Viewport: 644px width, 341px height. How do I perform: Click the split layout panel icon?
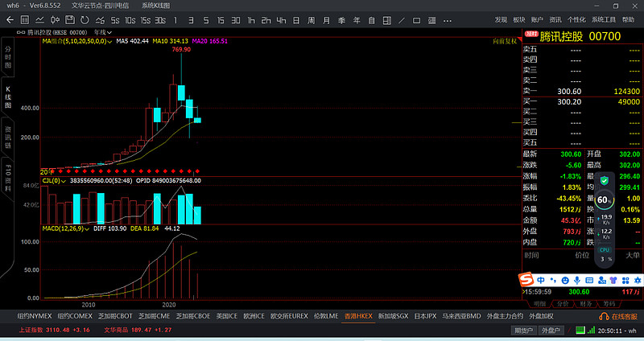click(387, 20)
